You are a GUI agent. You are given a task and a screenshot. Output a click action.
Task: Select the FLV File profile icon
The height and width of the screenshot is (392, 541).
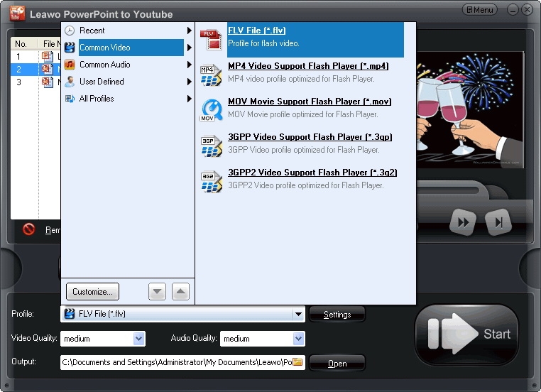(x=211, y=39)
